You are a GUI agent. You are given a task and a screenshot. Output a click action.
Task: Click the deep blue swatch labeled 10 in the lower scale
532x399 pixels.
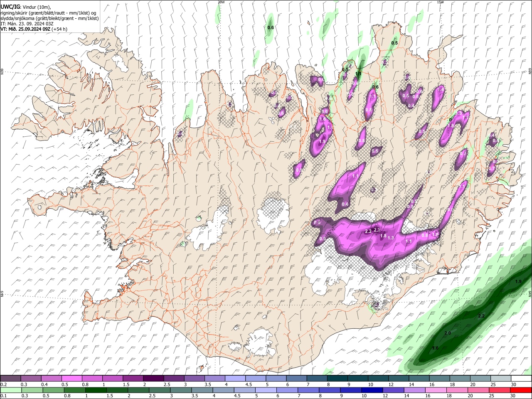(x=372, y=390)
